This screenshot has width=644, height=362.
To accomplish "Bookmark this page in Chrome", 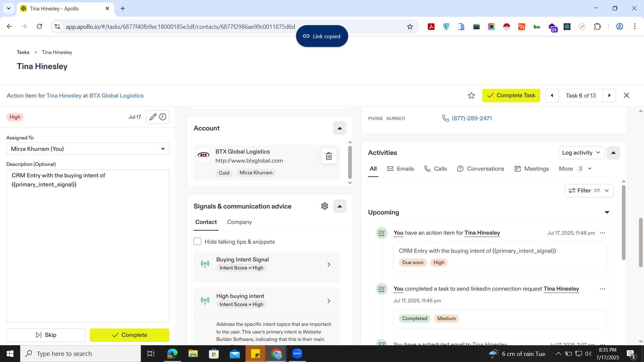I will tap(410, 26).
